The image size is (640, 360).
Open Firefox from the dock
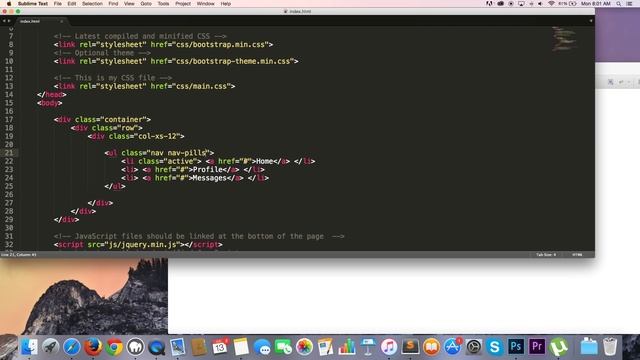point(93,347)
